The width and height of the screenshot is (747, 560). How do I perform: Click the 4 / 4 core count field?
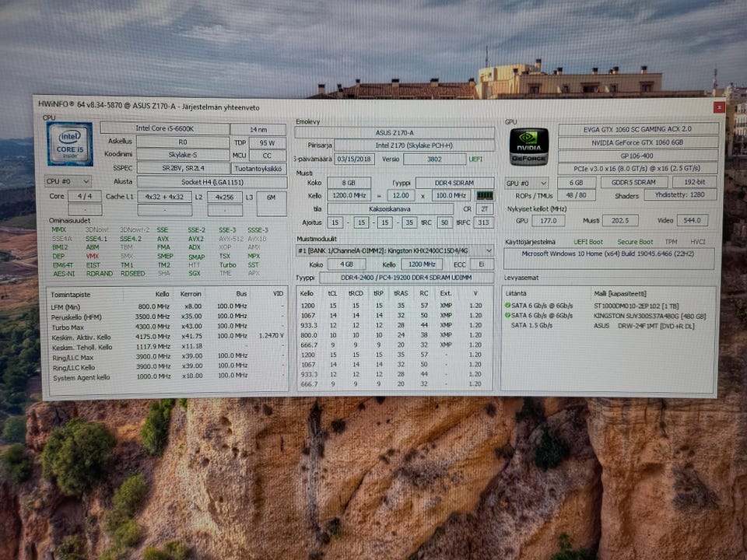pos(85,196)
